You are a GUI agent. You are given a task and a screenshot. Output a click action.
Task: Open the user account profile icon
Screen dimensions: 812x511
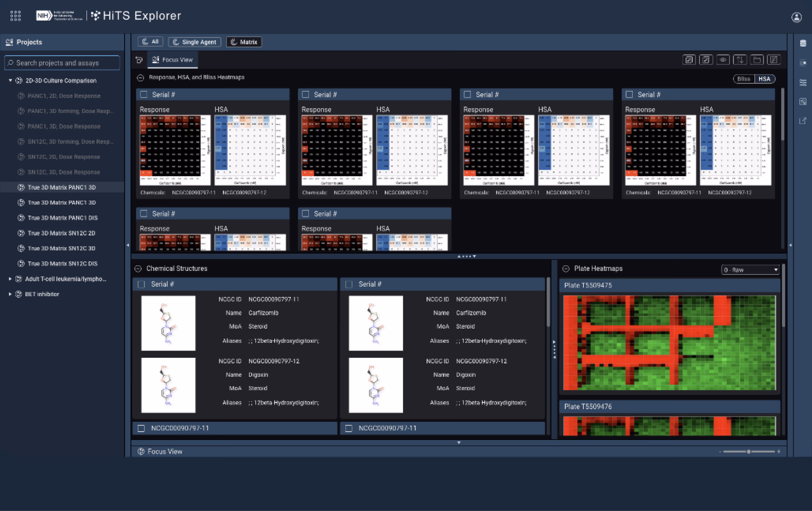point(796,17)
